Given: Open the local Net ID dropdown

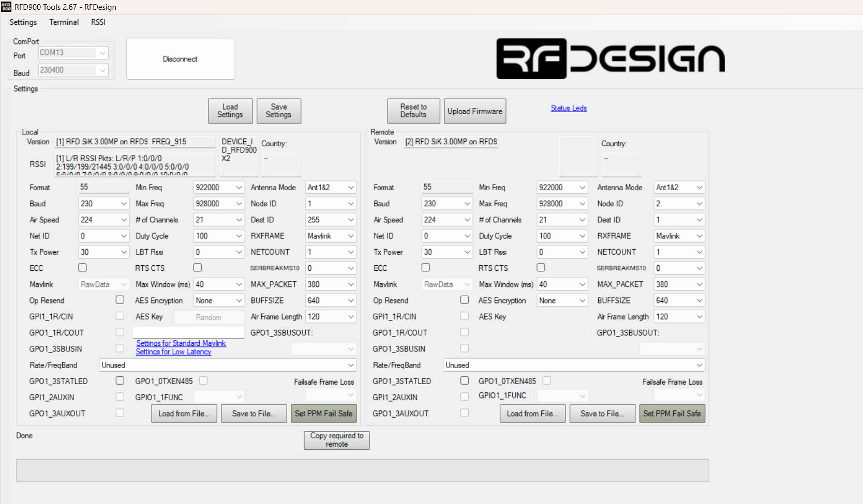Looking at the screenshot, I should pyautogui.click(x=103, y=236).
